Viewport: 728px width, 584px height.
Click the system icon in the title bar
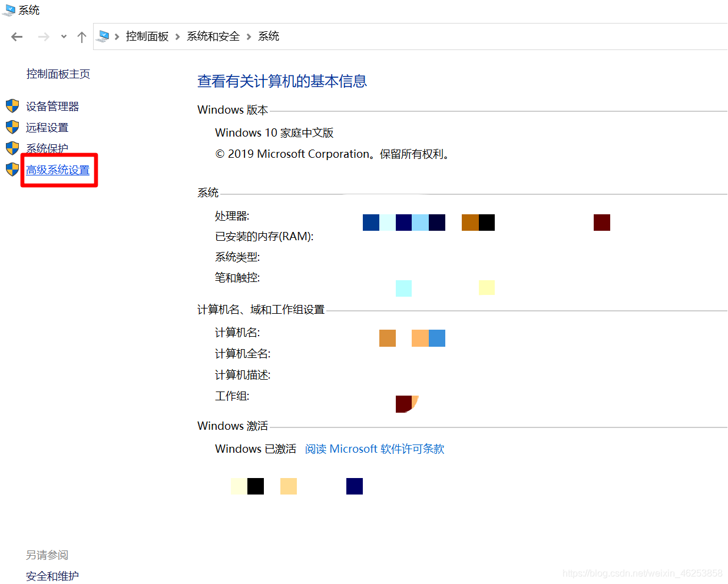point(11,9)
